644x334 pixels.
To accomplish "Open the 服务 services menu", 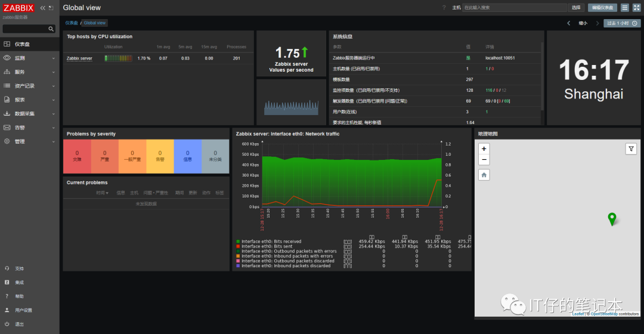I will coord(30,72).
